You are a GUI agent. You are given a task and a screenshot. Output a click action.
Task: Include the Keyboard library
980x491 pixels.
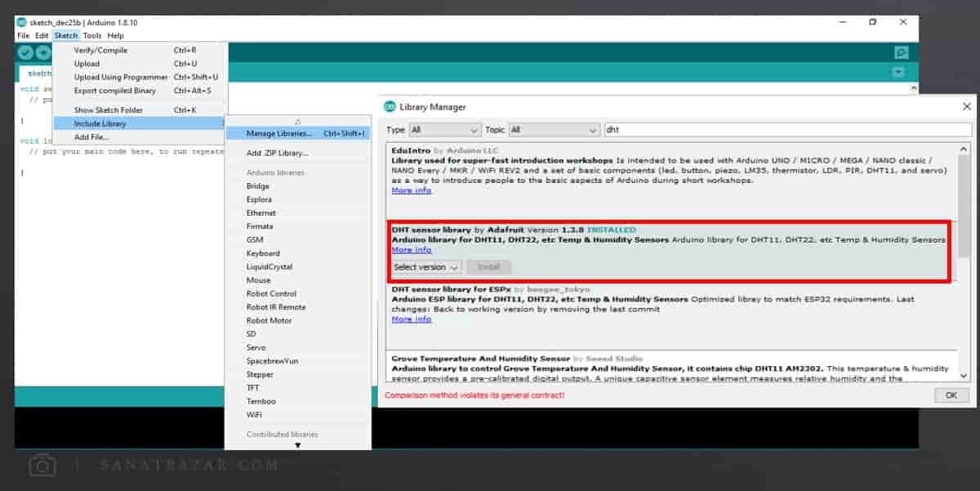pyautogui.click(x=298, y=253)
